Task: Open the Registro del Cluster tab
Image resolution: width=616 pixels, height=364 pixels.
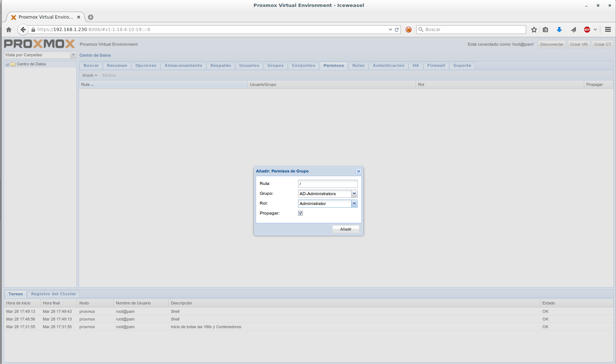Action: coord(53,294)
